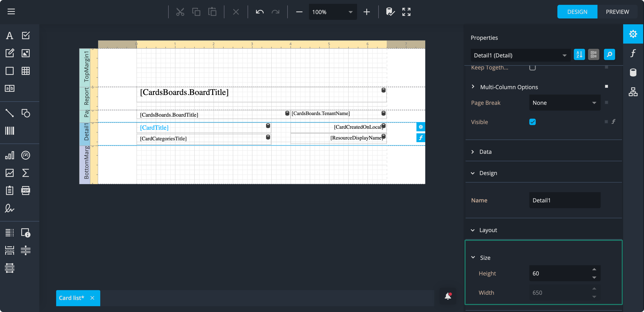Select the Label control tool
644x312 pixels.
click(10, 36)
